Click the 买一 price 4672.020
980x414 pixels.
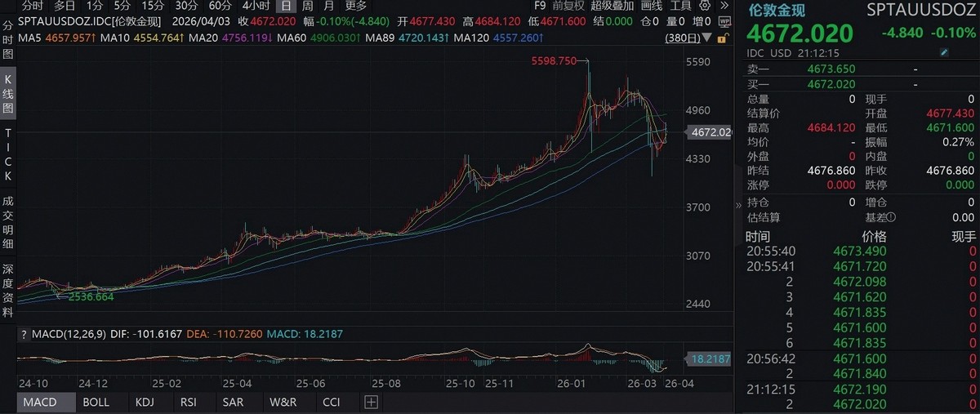[831, 84]
